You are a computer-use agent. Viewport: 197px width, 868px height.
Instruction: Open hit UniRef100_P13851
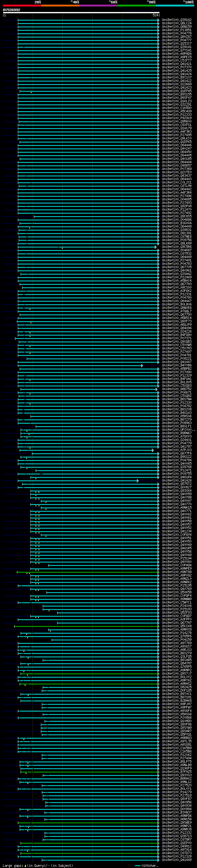pyautogui.click(x=177, y=30)
